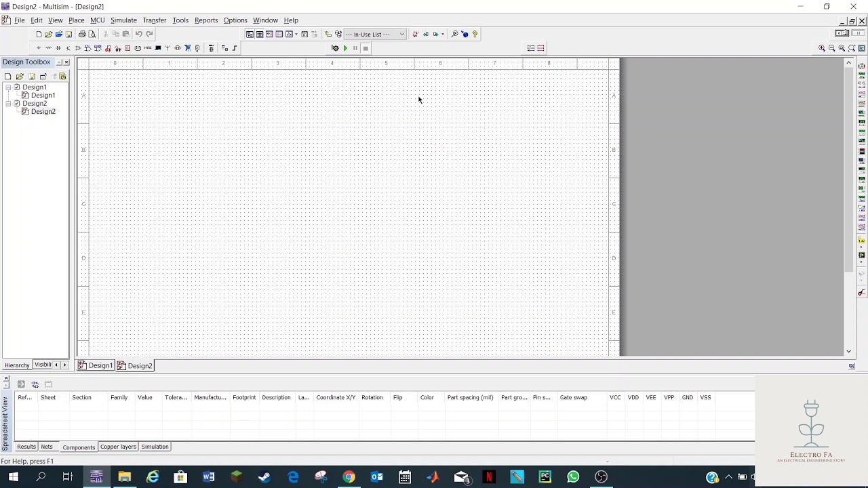Click the Zoom in magnifier icon
The height and width of the screenshot is (488, 868).
tap(822, 48)
